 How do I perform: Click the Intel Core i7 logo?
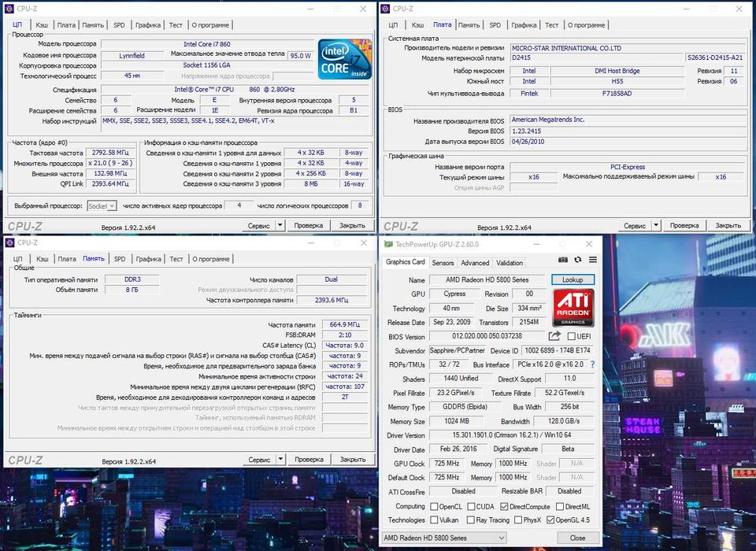pyautogui.click(x=344, y=59)
